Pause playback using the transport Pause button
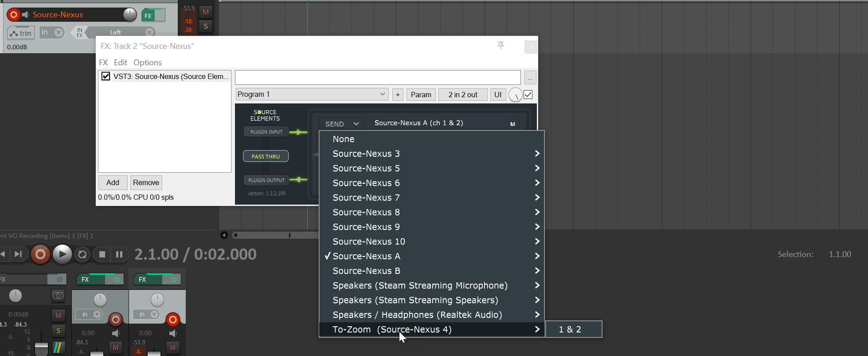 pyautogui.click(x=119, y=254)
